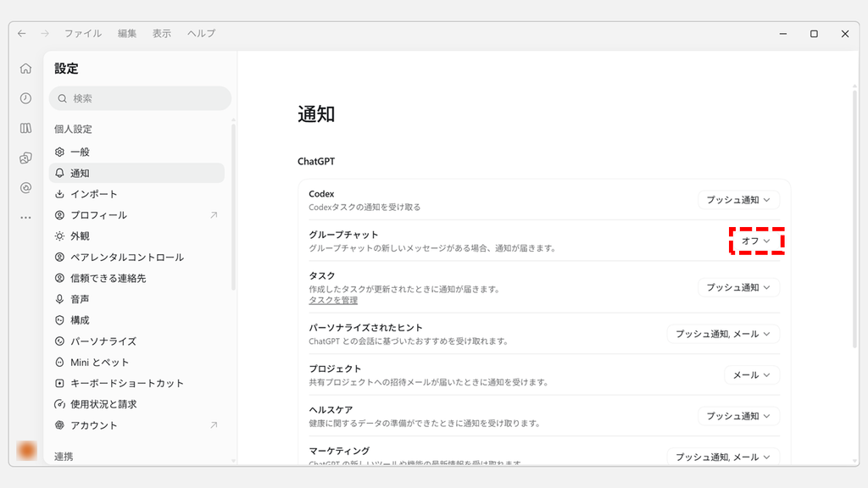Open the history clock icon
868x488 pixels.
pyautogui.click(x=25, y=98)
